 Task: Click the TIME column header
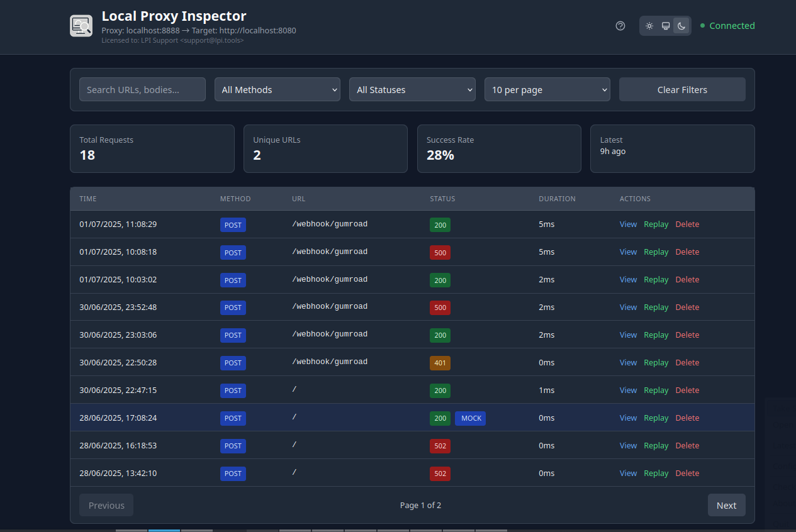[88, 199]
